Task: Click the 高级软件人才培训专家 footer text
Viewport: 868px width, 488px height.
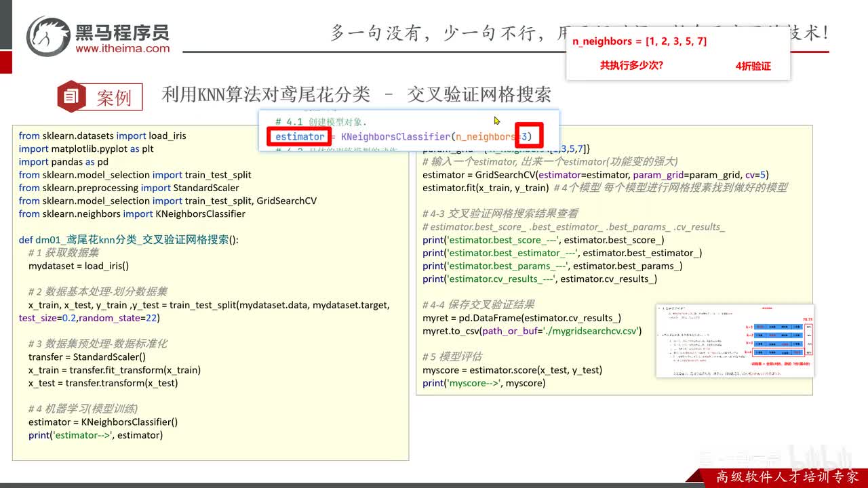Action: 787,476
